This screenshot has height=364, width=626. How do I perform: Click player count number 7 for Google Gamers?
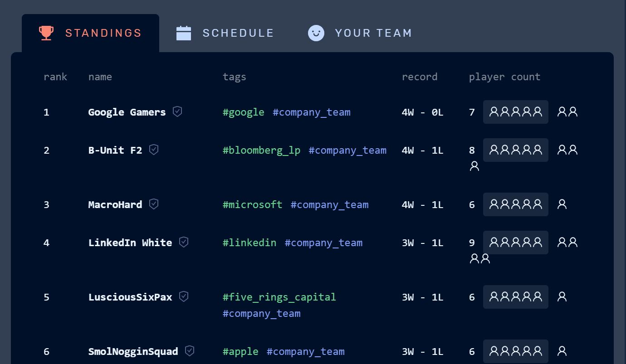472,112
